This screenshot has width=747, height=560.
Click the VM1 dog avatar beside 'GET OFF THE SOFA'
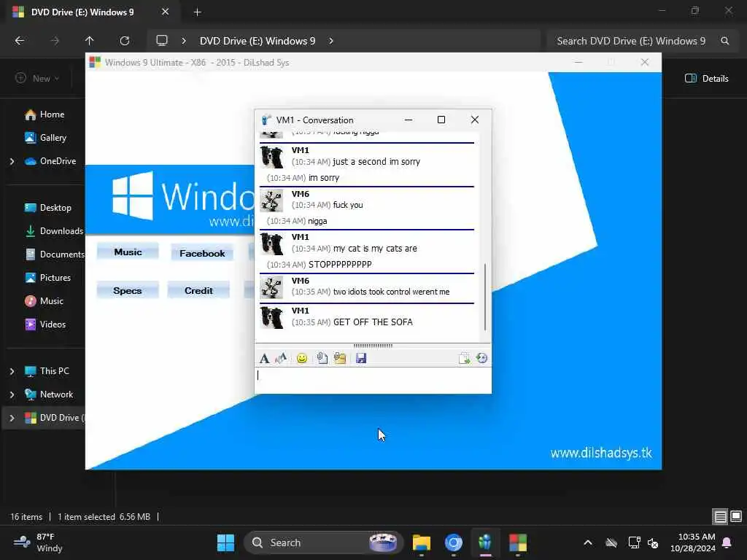(271, 318)
